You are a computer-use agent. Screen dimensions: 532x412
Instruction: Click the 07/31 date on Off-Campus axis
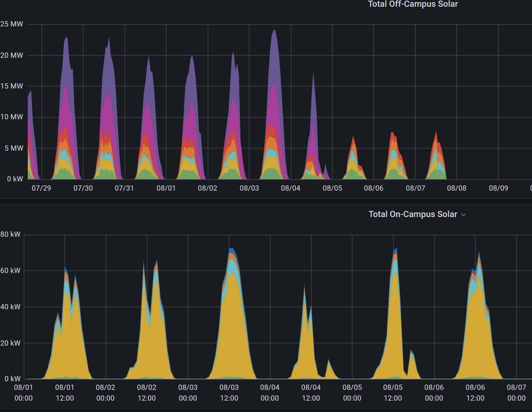tap(124, 188)
